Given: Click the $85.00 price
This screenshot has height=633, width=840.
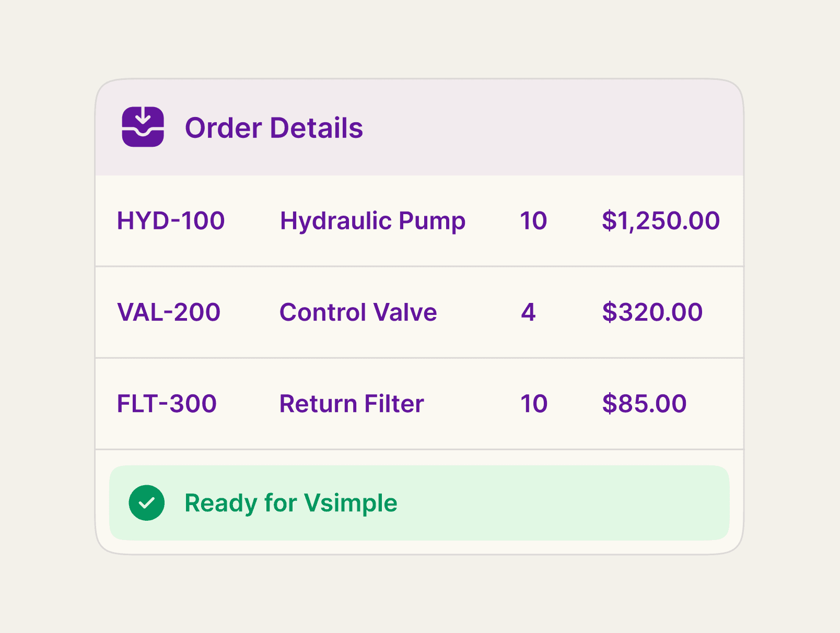Looking at the screenshot, I should pos(645,404).
